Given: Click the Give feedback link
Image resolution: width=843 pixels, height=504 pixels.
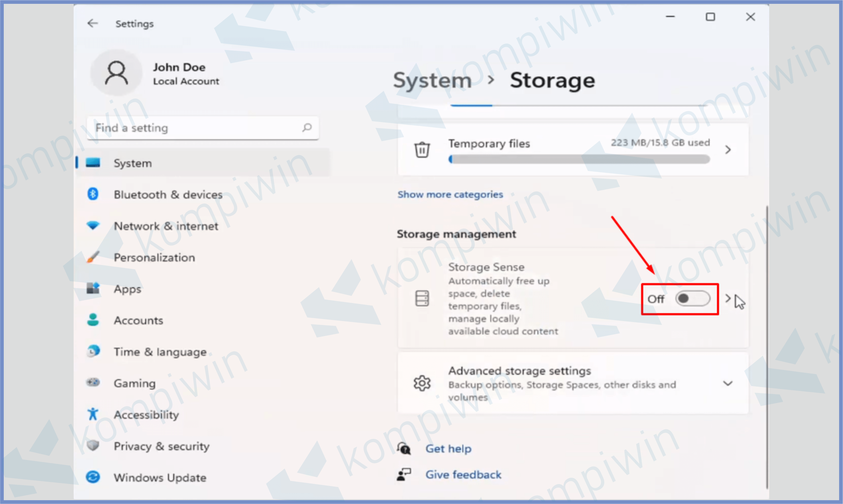Looking at the screenshot, I should [x=463, y=475].
